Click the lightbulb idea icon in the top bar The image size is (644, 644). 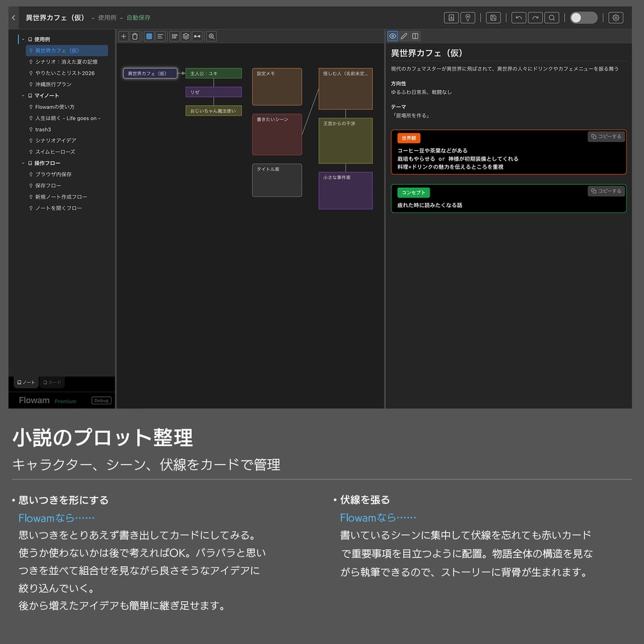pos(468,17)
